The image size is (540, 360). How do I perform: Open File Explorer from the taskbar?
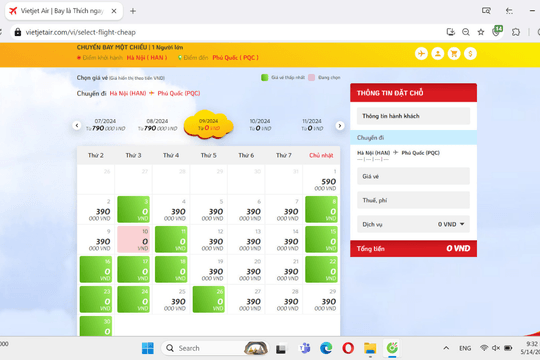coord(370,348)
